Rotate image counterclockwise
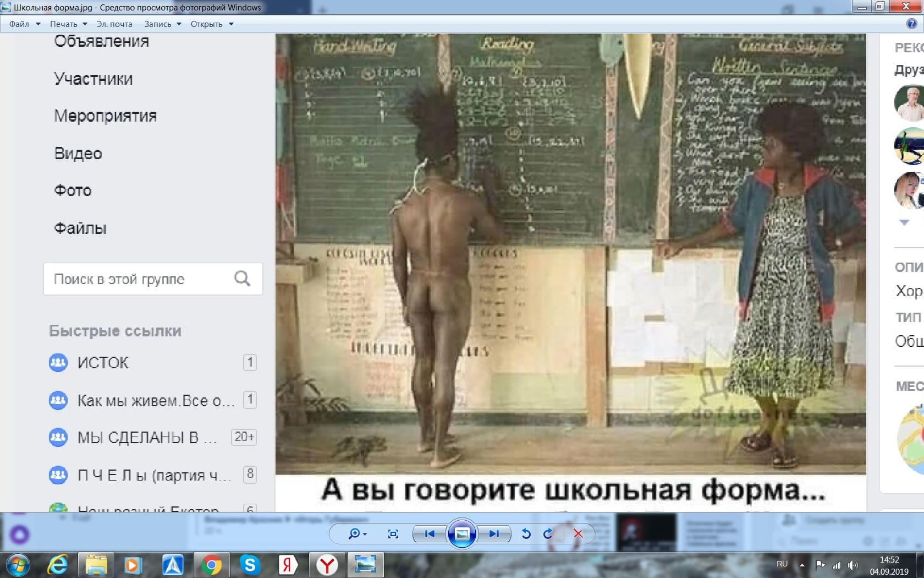Image resolution: width=924 pixels, height=578 pixels. [x=526, y=533]
